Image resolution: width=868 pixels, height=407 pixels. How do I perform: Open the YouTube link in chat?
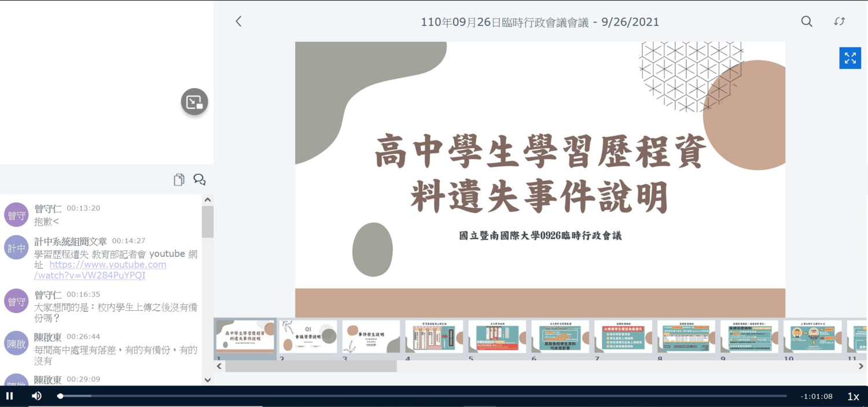[x=100, y=270]
